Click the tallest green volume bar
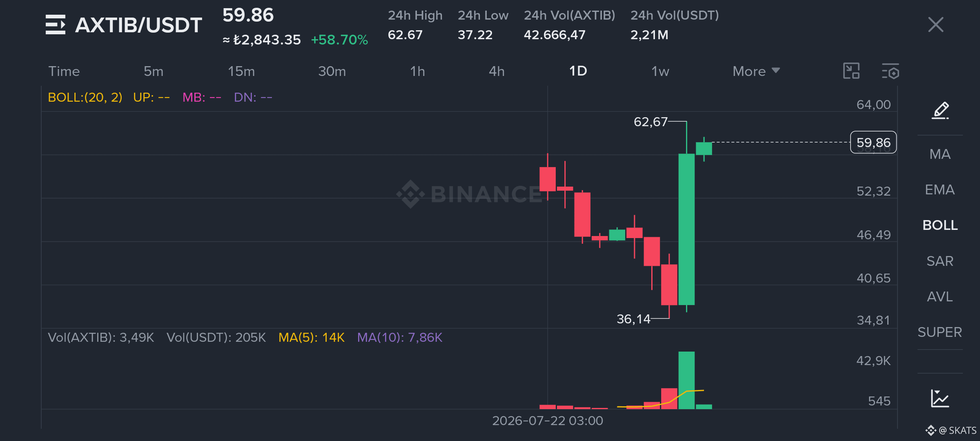Screen dimensions: 980x441 [686, 380]
